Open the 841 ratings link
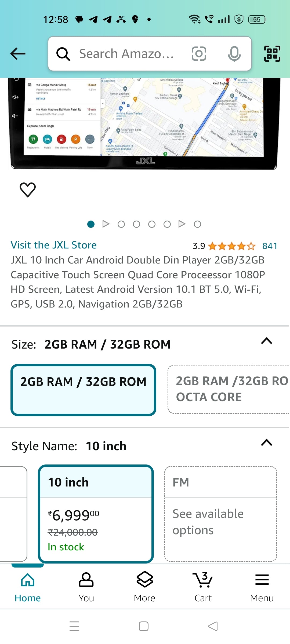Viewport: 290px width, 644px height. click(x=270, y=246)
